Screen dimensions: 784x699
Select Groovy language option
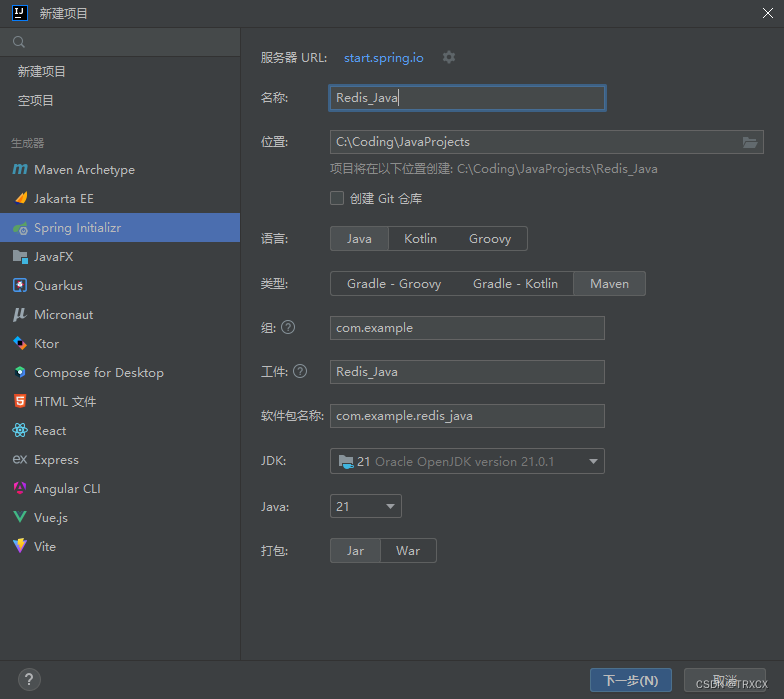[x=490, y=238]
